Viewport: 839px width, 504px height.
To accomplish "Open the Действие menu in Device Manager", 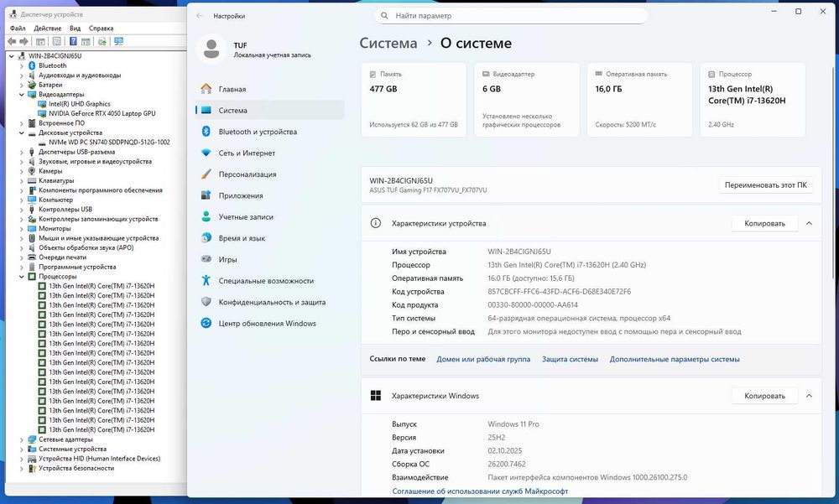I will coord(48,28).
